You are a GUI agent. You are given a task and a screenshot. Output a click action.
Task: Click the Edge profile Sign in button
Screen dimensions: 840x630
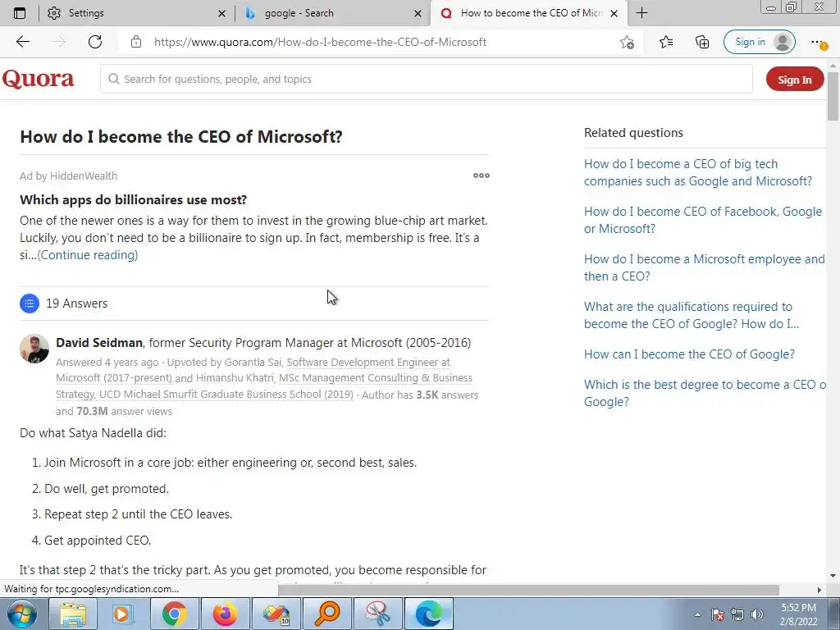759,42
